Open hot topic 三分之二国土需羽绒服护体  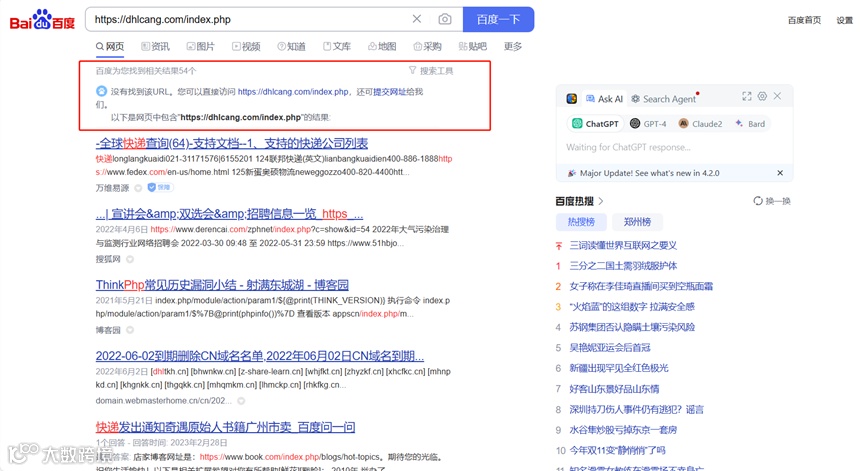623,266
